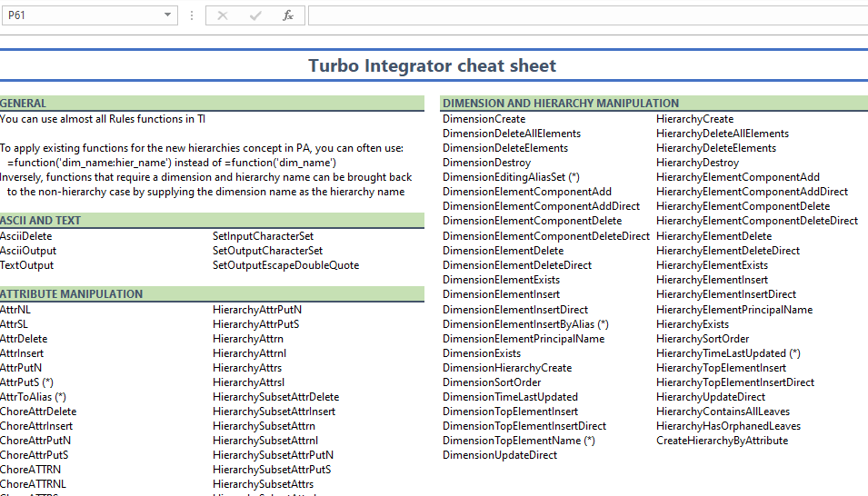Click the HierarchyElementDeleteDirect cell
Viewport: 868px width, 496px height.
(x=728, y=251)
